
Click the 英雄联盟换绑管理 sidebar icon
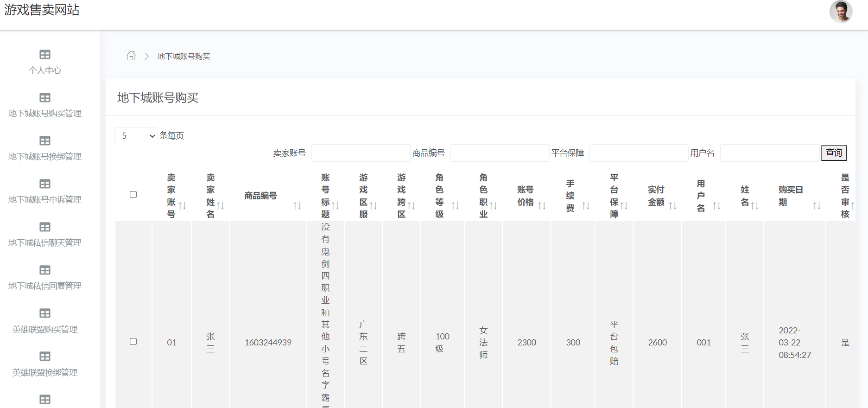click(45, 357)
